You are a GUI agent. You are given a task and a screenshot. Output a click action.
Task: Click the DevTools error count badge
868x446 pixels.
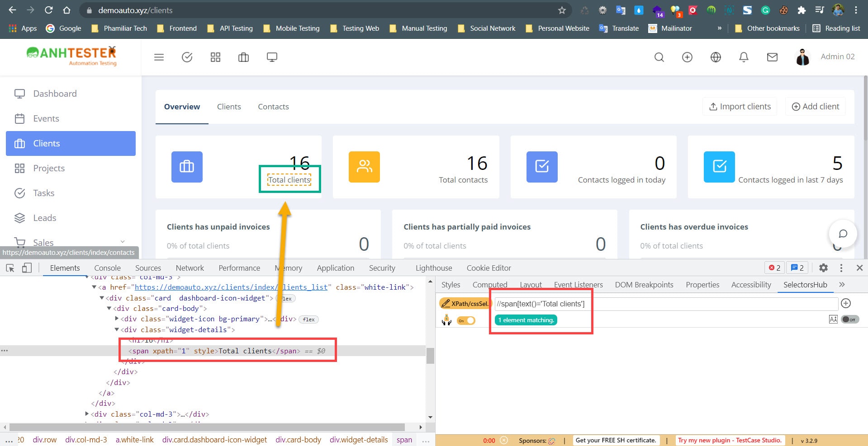[774, 268]
